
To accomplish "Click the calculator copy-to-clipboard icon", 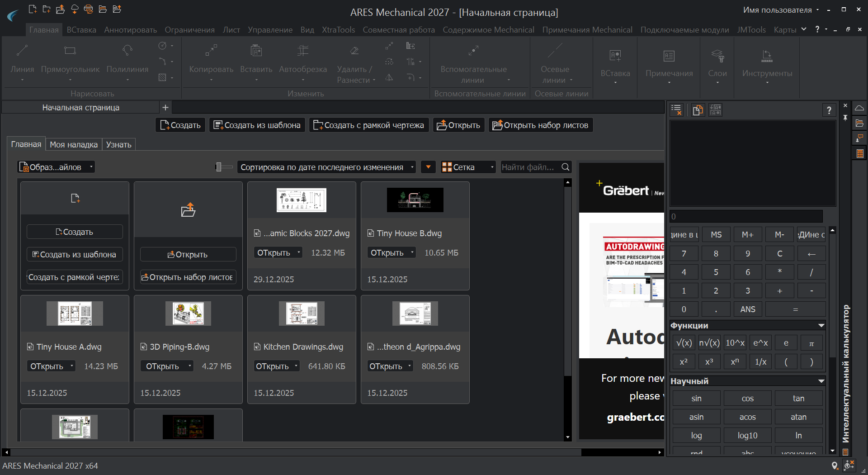I will [x=698, y=110].
